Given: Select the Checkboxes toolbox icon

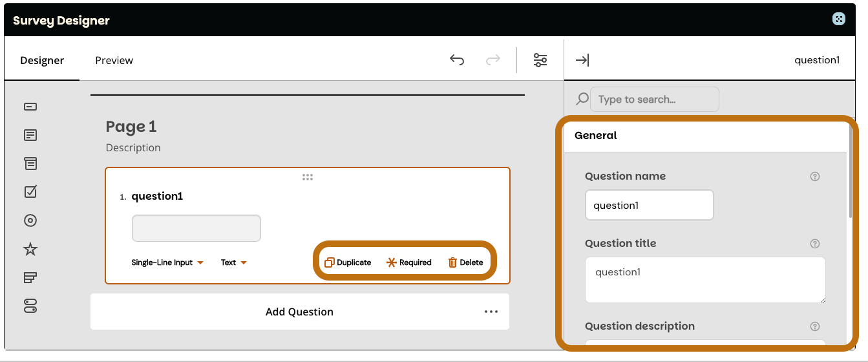Looking at the screenshot, I should (x=30, y=192).
